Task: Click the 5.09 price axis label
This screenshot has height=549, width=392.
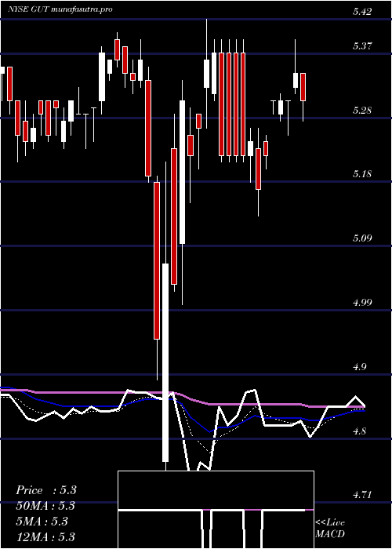Action: coord(362,238)
